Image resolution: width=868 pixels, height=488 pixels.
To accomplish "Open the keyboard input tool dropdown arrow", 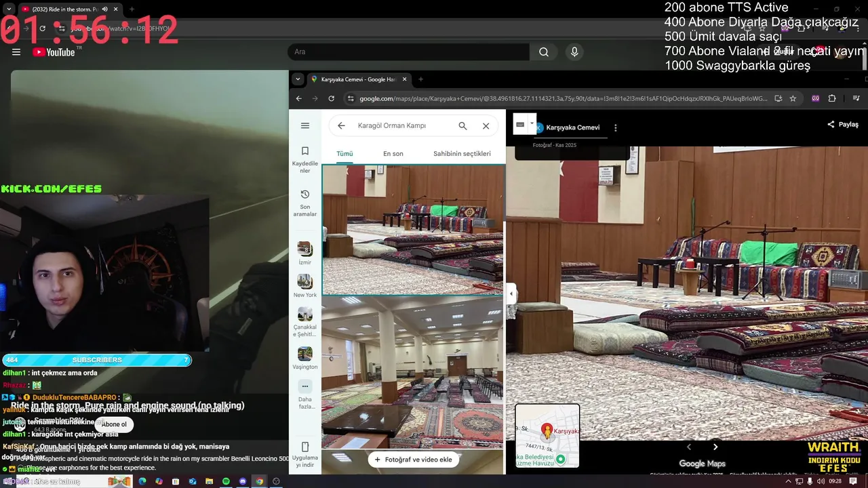I will pyautogui.click(x=532, y=124).
